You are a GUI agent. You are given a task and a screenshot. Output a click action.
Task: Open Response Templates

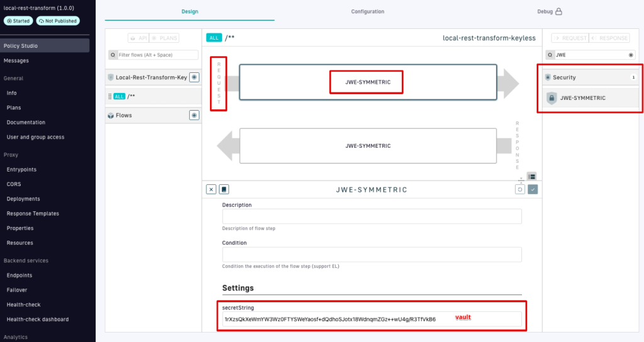click(x=33, y=214)
